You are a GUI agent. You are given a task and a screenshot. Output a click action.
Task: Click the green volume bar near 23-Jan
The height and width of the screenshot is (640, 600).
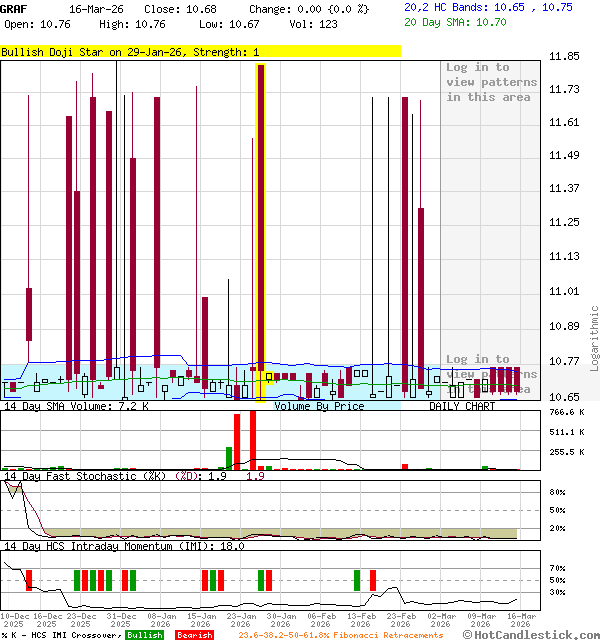[x=229, y=458]
